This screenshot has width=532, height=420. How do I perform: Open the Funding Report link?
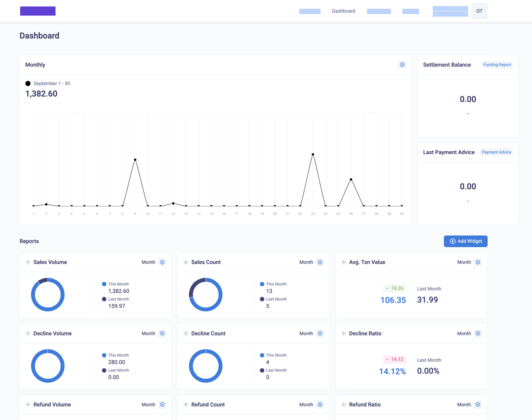497,65
